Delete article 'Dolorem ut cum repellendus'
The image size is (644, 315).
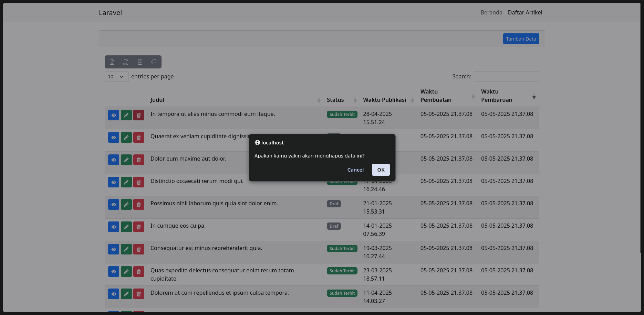(139, 294)
